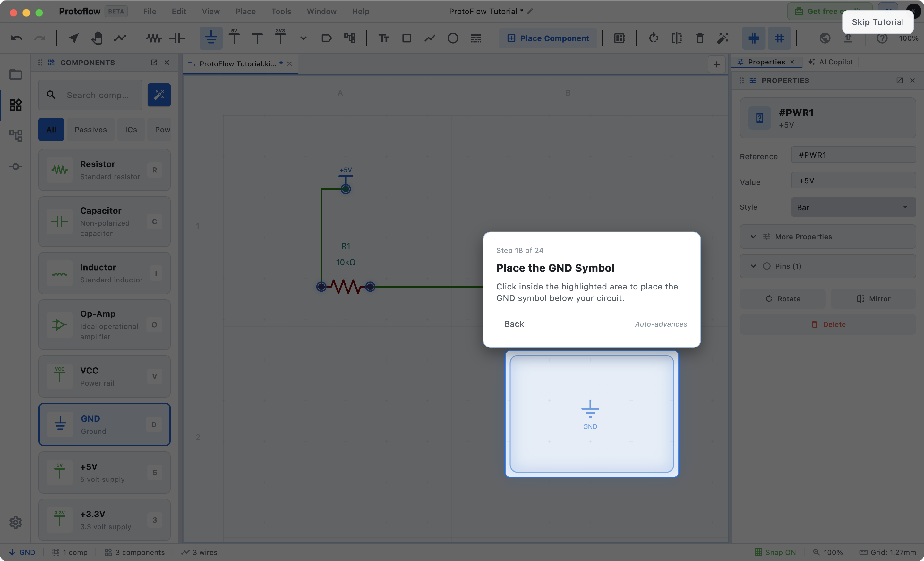Click the Rotate button in Properties
The height and width of the screenshot is (561, 924).
[x=782, y=298]
